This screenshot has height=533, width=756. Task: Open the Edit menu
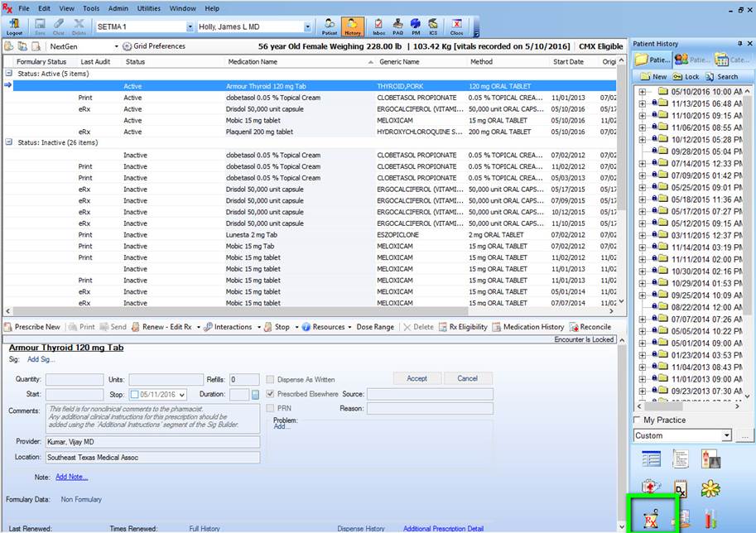pos(45,8)
